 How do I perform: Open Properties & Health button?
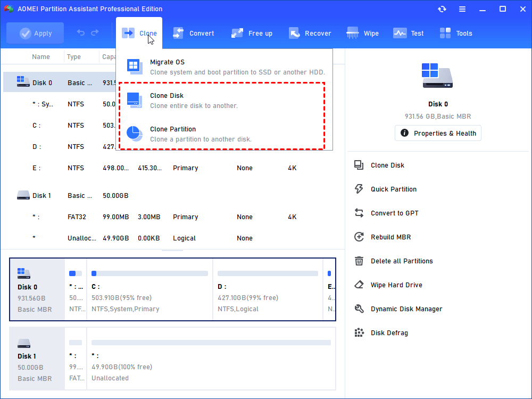click(x=438, y=133)
